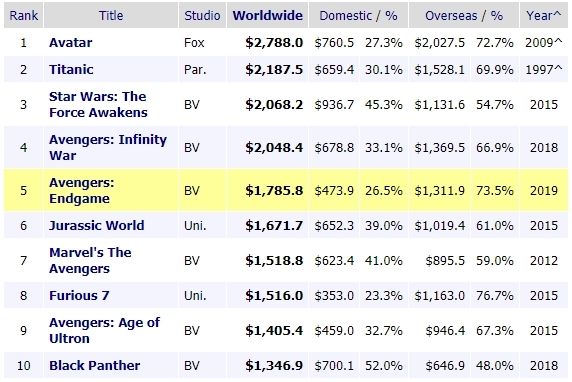The image size is (572, 382).
Task: Open Jurassic World movie link
Action: click(x=97, y=225)
